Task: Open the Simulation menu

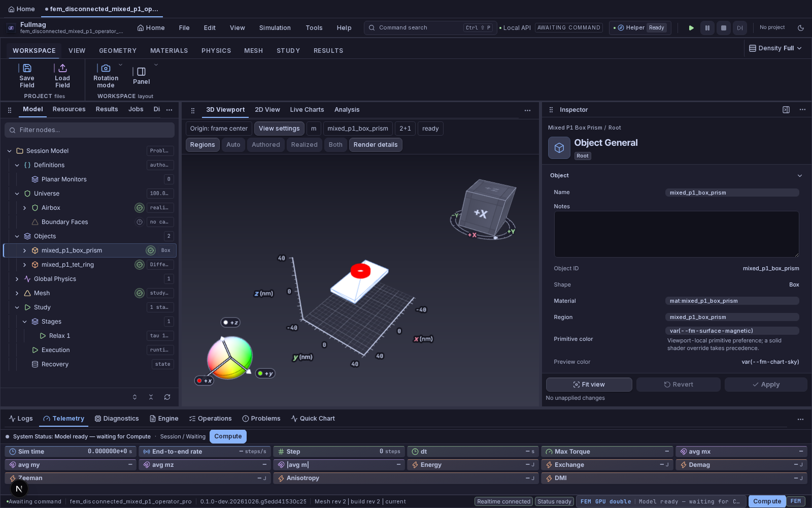Action: [275, 28]
